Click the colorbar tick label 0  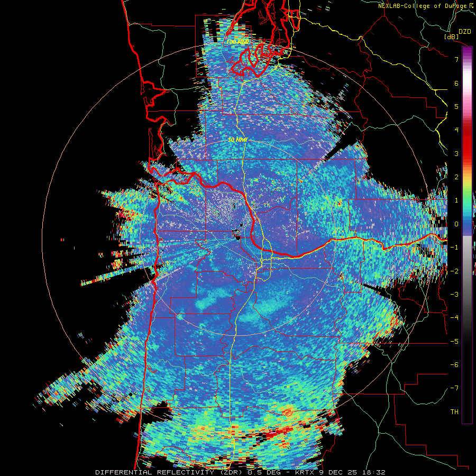[x=456, y=224]
